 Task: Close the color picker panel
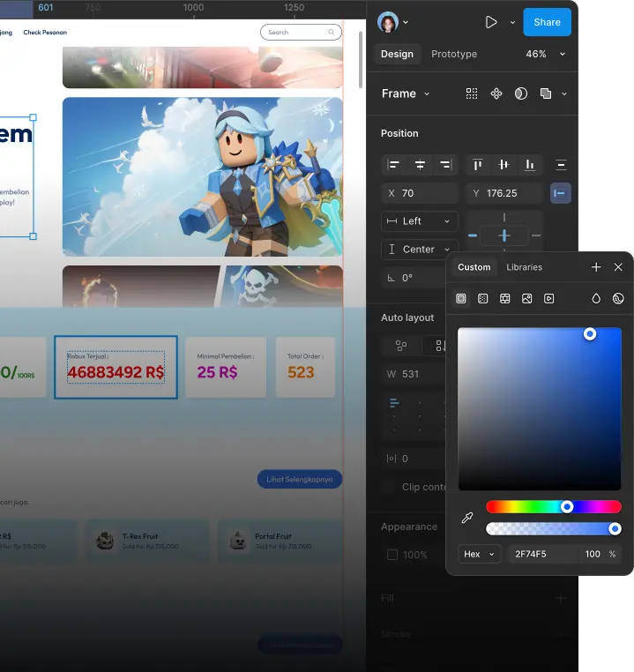click(x=618, y=267)
